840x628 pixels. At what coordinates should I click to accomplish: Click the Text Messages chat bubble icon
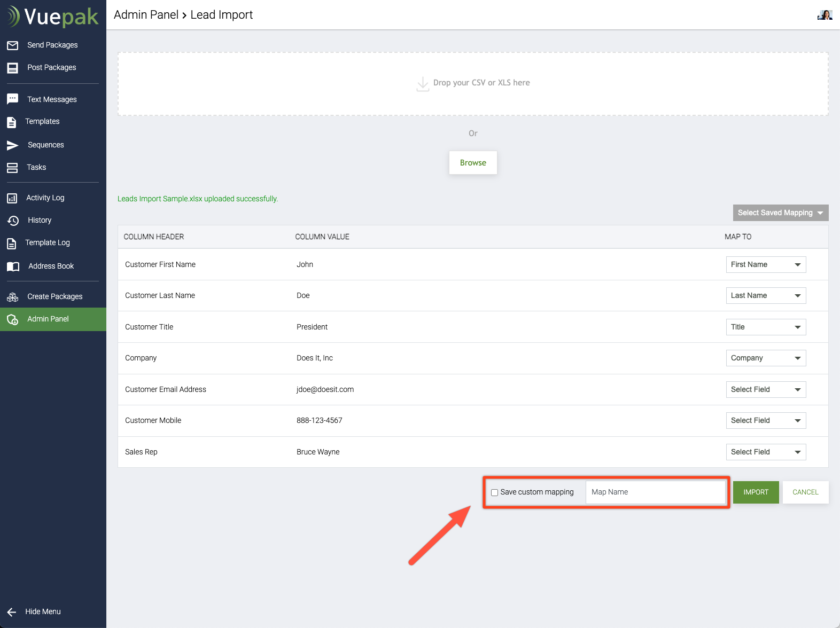12,99
